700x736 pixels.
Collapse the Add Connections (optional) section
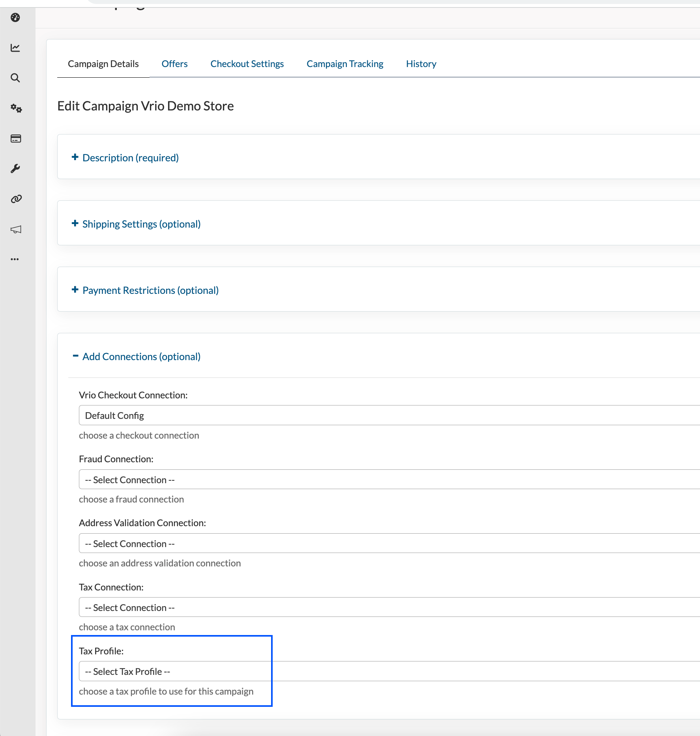coord(141,357)
